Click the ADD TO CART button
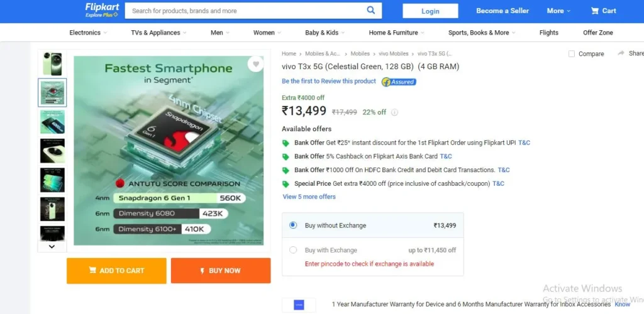644x314 pixels. point(116,271)
